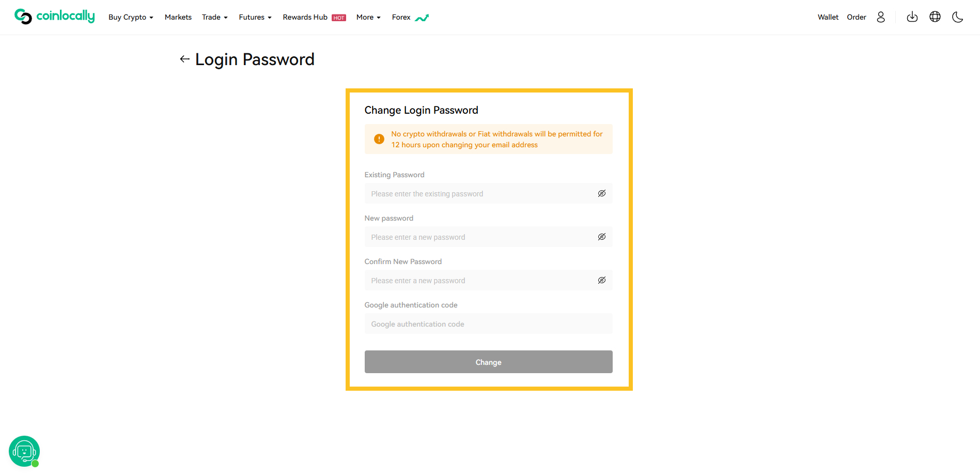This screenshot has width=980, height=476.
Task: Go back using the arrow icon
Action: click(184, 59)
